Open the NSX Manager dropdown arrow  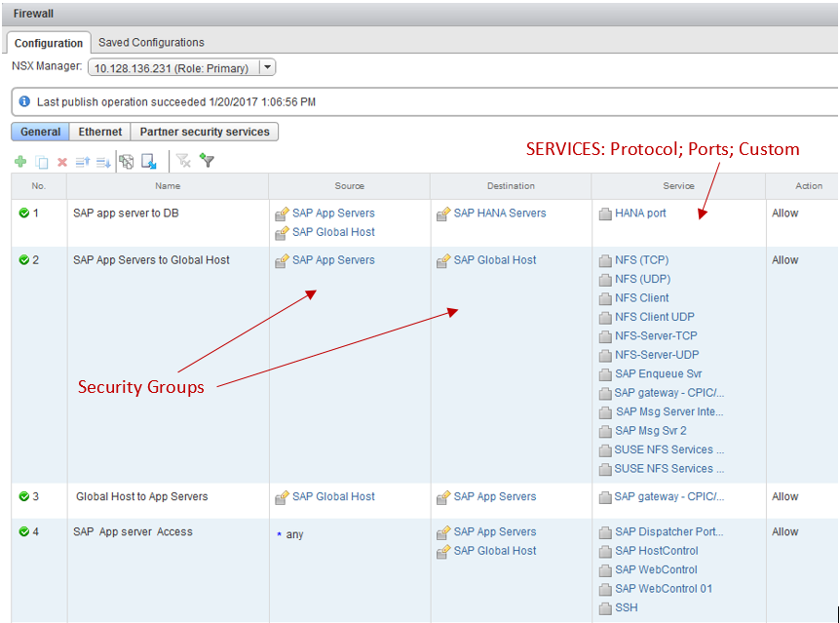(267, 67)
